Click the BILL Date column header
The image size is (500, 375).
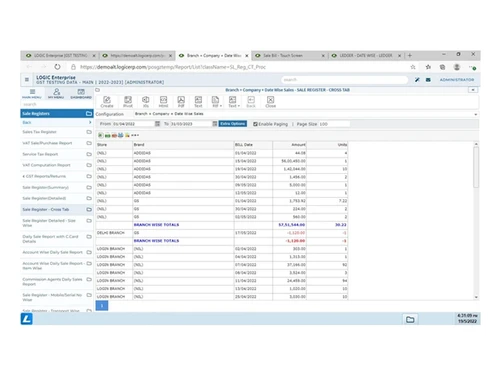[253, 145]
